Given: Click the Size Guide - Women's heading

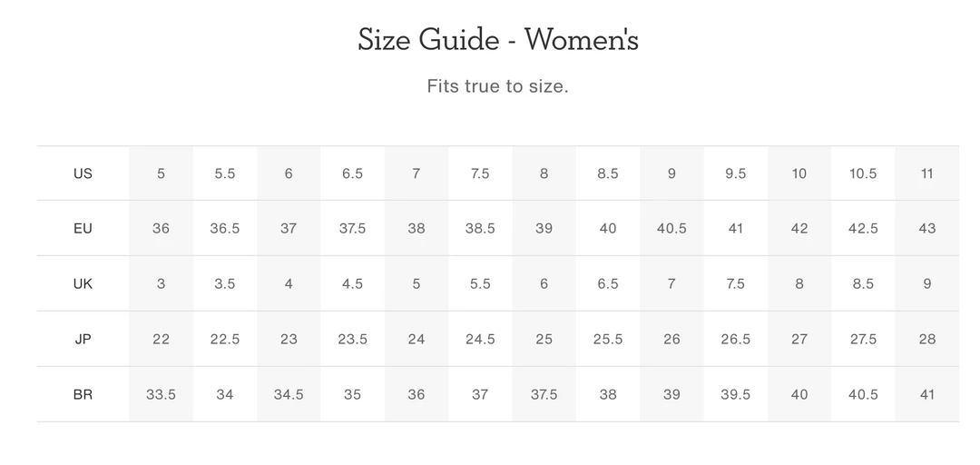Looking at the screenshot, I should 498,40.
